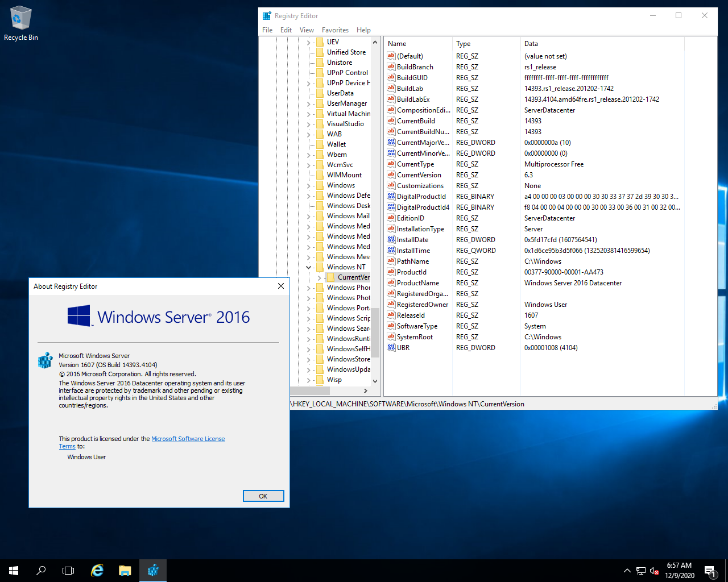Open the Favorites menu
This screenshot has height=582, width=728.
coord(335,30)
